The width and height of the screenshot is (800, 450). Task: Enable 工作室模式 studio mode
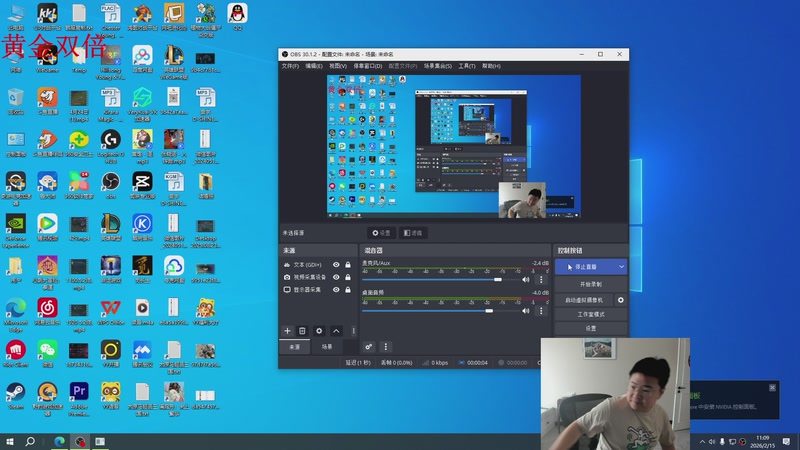(590, 314)
